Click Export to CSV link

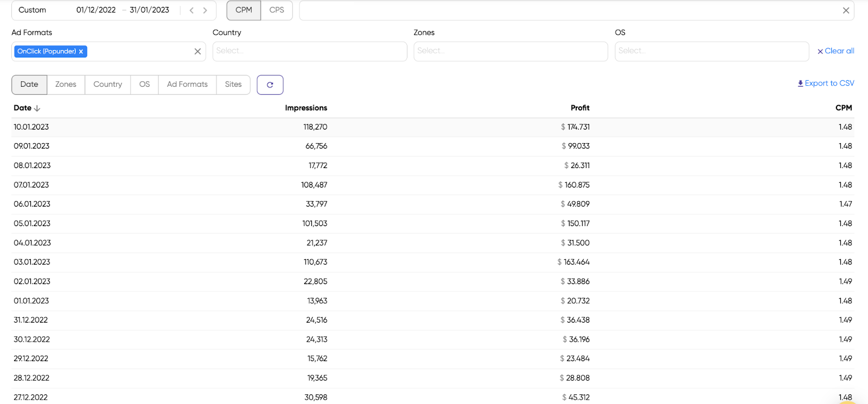point(826,83)
